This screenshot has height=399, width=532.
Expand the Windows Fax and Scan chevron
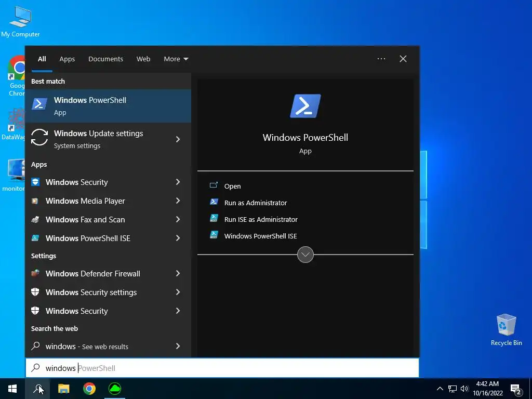(178, 219)
